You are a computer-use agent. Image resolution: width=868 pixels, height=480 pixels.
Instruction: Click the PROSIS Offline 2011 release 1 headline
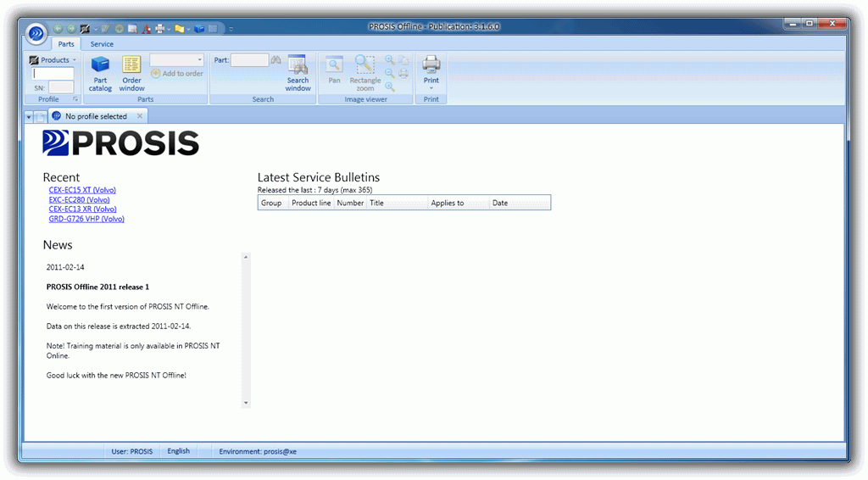pos(98,287)
